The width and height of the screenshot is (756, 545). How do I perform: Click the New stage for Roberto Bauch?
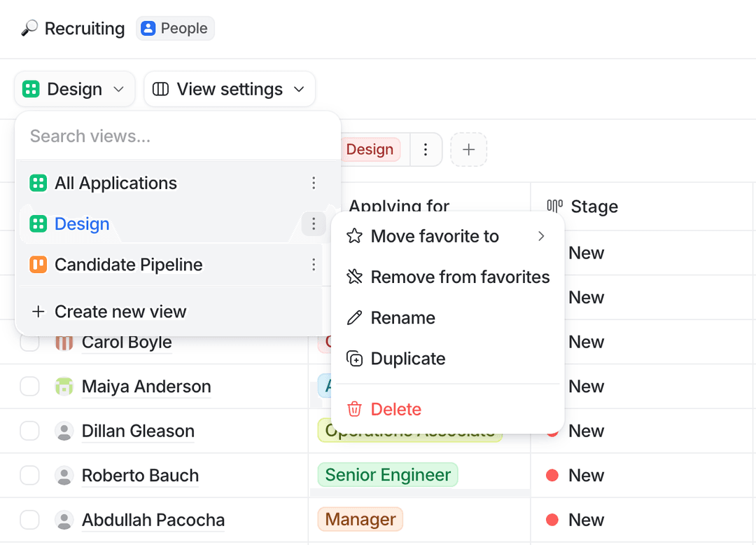[586, 476]
